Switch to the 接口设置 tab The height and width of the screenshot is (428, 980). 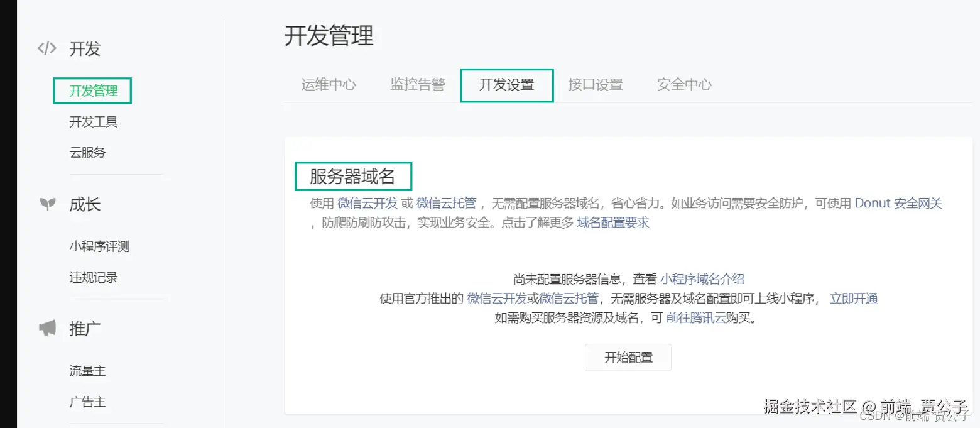tap(596, 84)
